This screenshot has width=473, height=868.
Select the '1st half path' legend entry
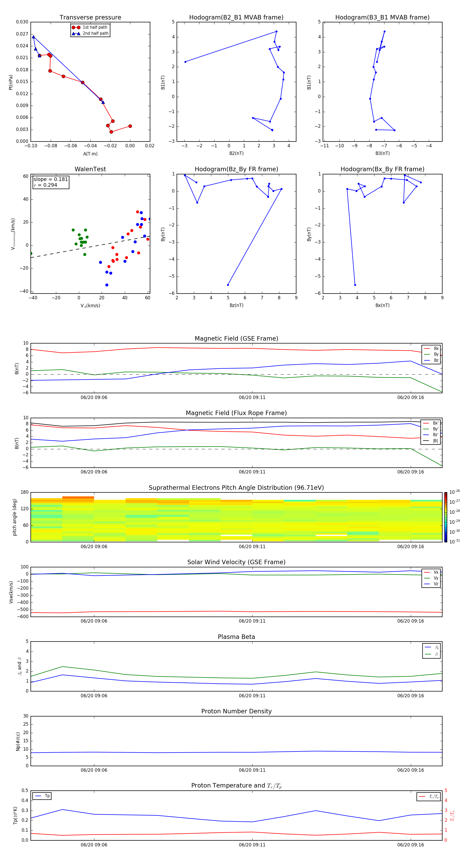tap(90, 27)
